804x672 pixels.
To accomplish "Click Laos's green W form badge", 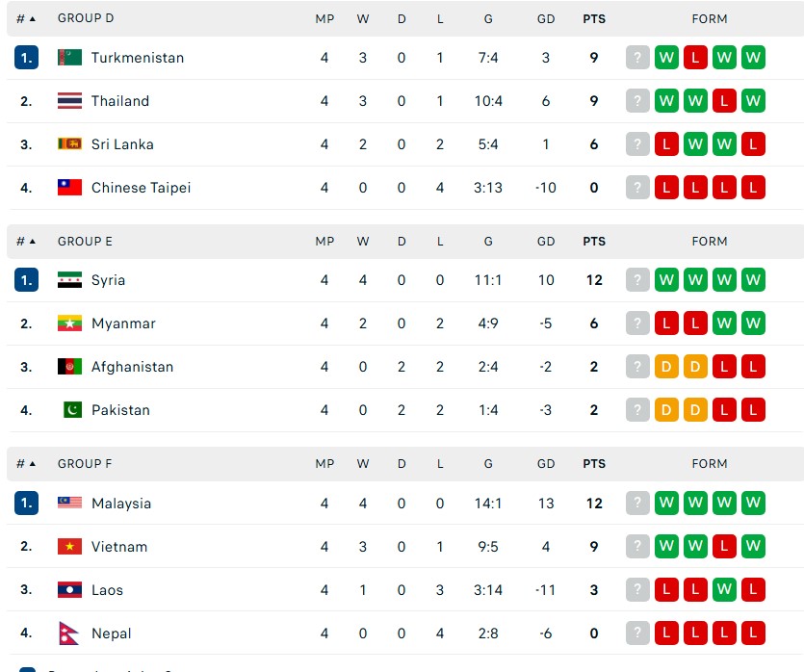I will (x=724, y=590).
